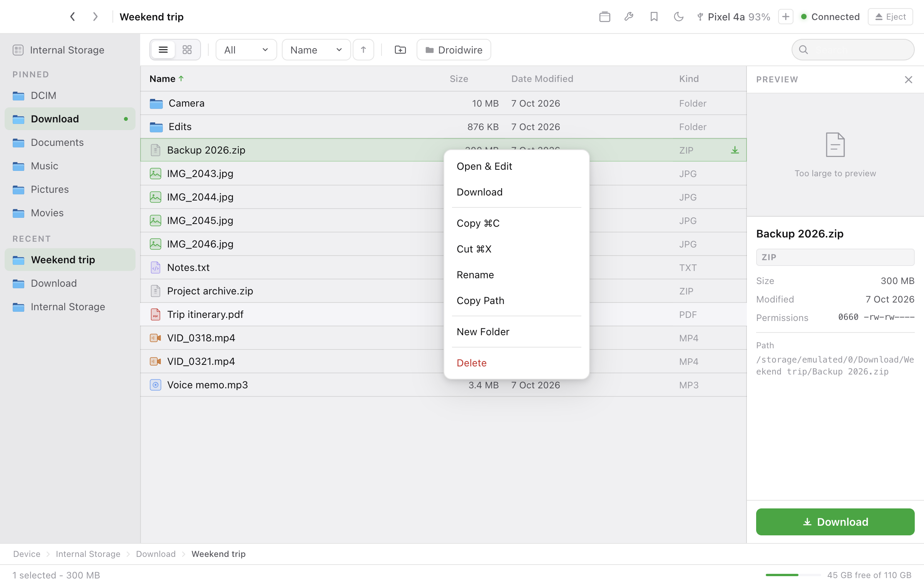Switch to list view

pos(163,50)
